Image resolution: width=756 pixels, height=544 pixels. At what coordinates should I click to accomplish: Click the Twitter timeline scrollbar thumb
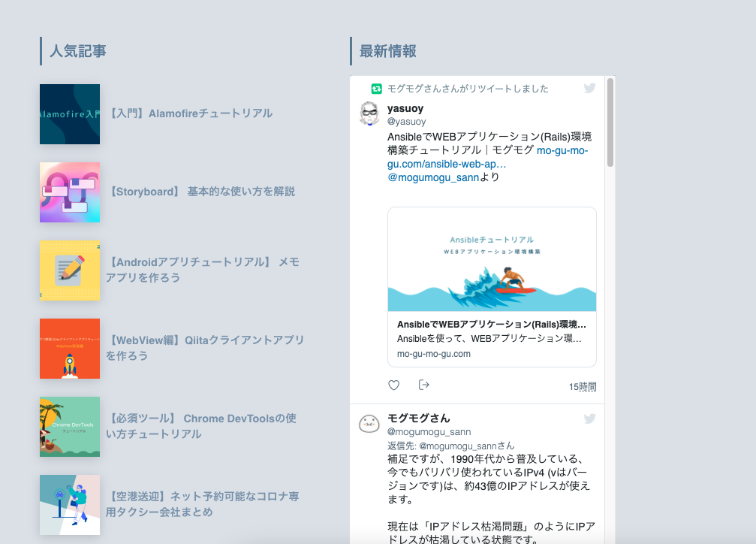(x=610, y=122)
